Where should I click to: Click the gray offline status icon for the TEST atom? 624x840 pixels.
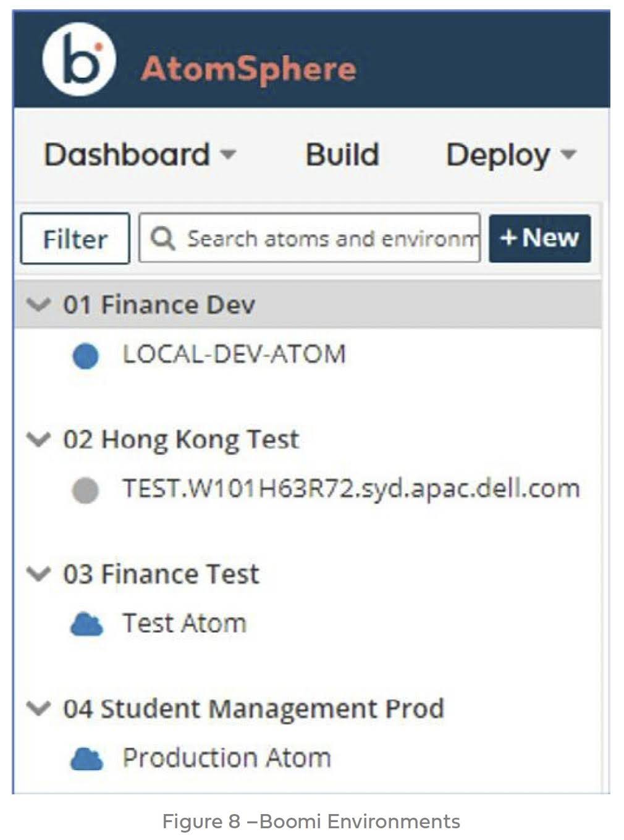pyautogui.click(x=85, y=490)
